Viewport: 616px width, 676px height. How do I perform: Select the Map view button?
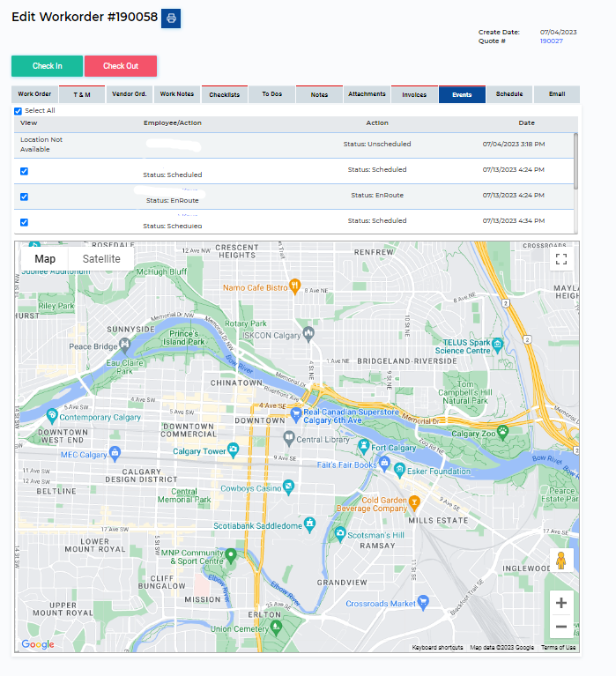(x=45, y=258)
